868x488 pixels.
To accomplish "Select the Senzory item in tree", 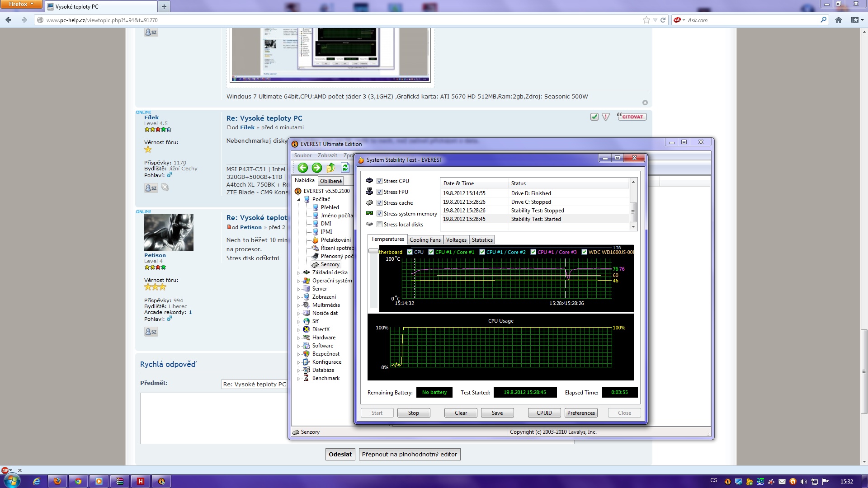I will (x=330, y=264).
